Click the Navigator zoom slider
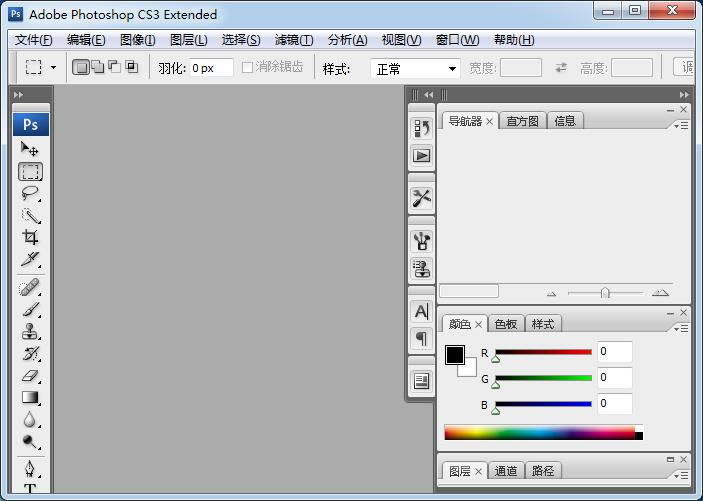 605,293
